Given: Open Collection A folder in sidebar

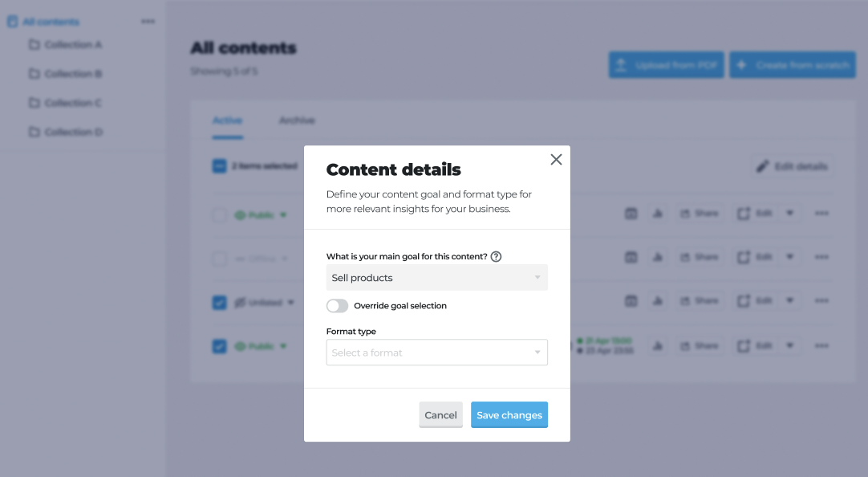Looking at the screenshot, I should pyautogui.click(x=73, y=45).
